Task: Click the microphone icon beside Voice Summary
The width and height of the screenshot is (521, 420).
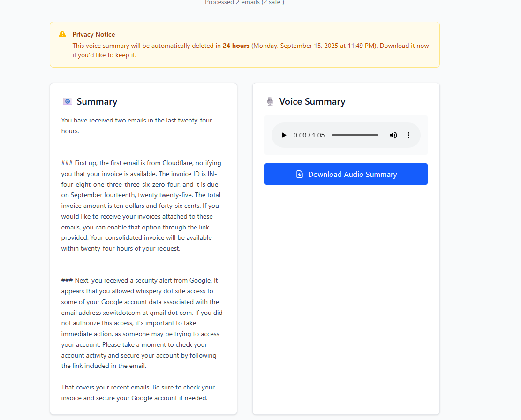Action: [270, 101]
